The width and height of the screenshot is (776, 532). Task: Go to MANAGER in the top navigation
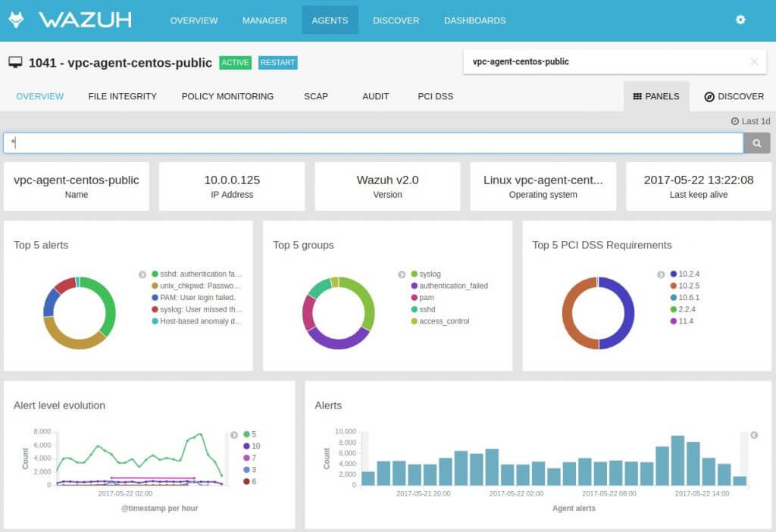point(264,20)
